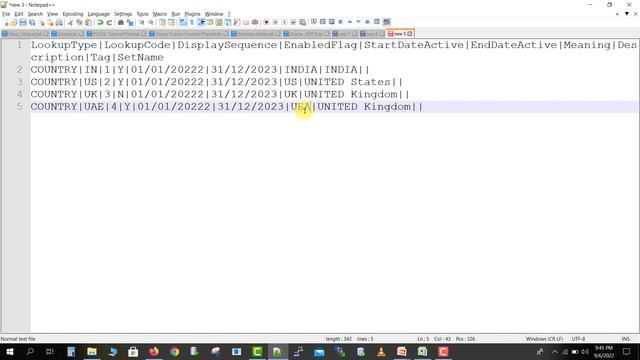The height and width of the screenshot is (360, 640).
Task: Launch Chrome from the taskbar
Action: 175,351
